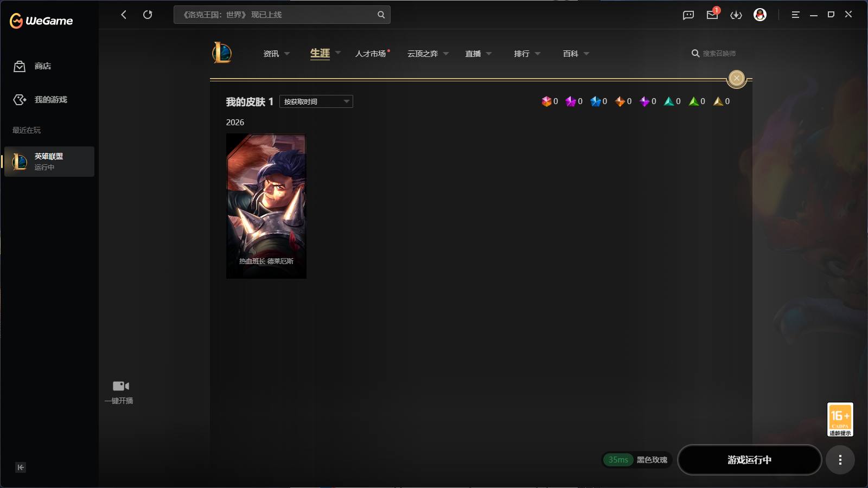Open the mail inbox with 1 notification
The image size is (868, 488).
point(712,15)
